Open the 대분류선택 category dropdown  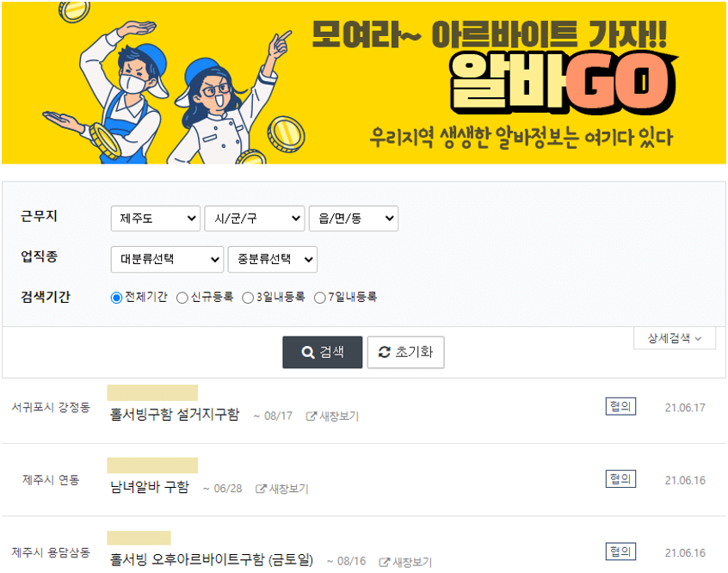pos(166,259)
